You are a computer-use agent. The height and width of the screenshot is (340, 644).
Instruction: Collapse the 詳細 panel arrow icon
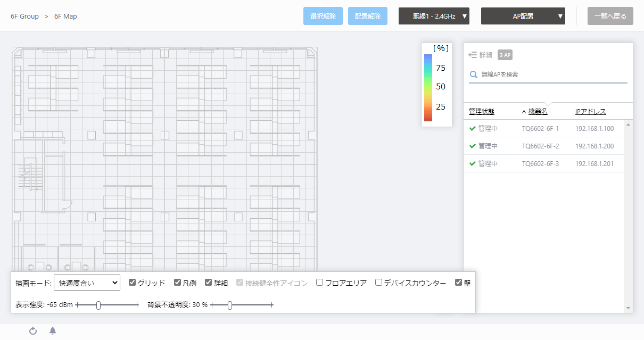pos(473,55)
